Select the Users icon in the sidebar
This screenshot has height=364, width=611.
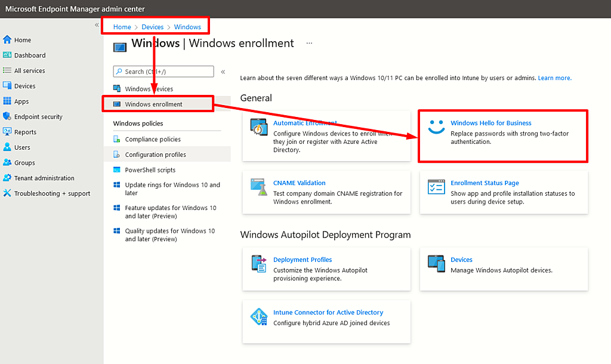[8, 147]
